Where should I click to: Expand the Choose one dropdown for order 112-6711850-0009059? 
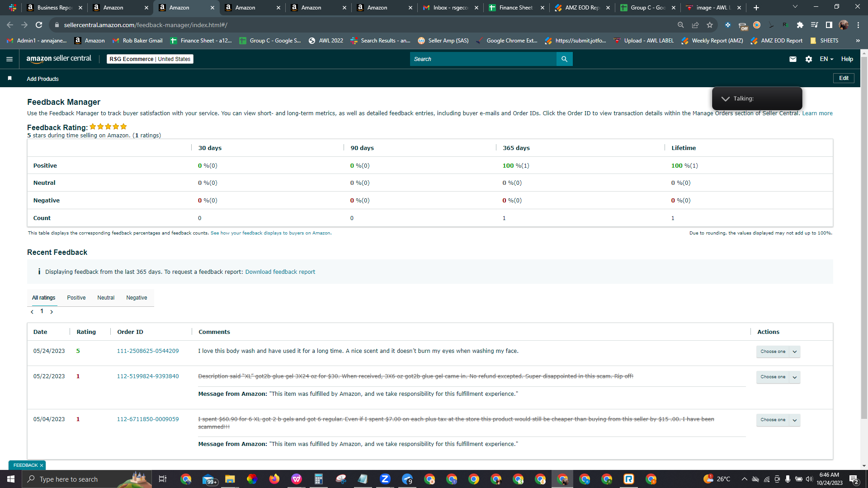click(x=795, y=420)
